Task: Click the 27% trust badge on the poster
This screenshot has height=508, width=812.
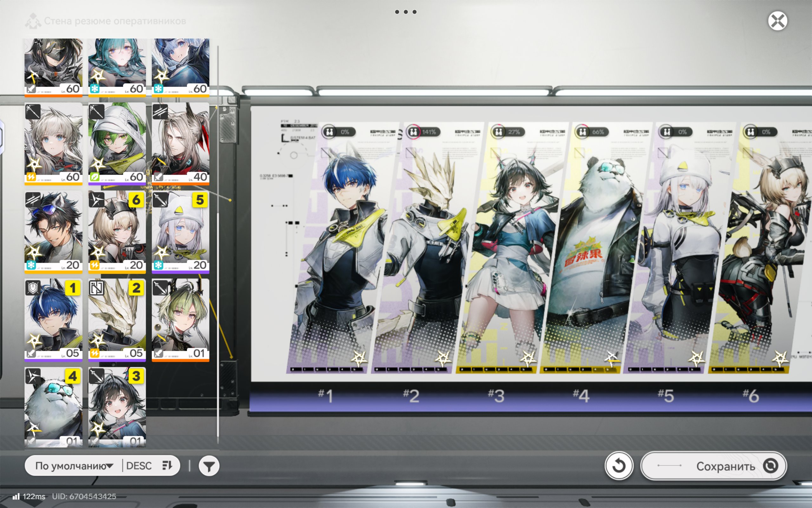Action: [x=507, y=132]
